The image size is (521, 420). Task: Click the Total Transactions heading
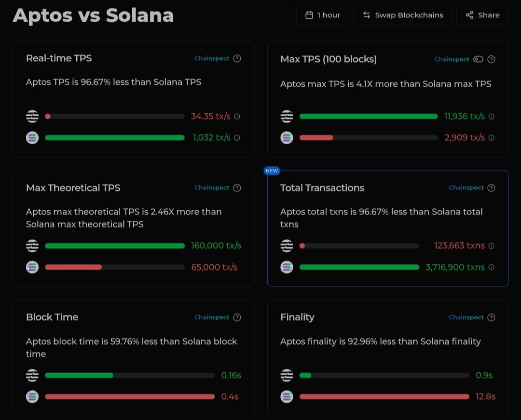(x=322, y=188)
